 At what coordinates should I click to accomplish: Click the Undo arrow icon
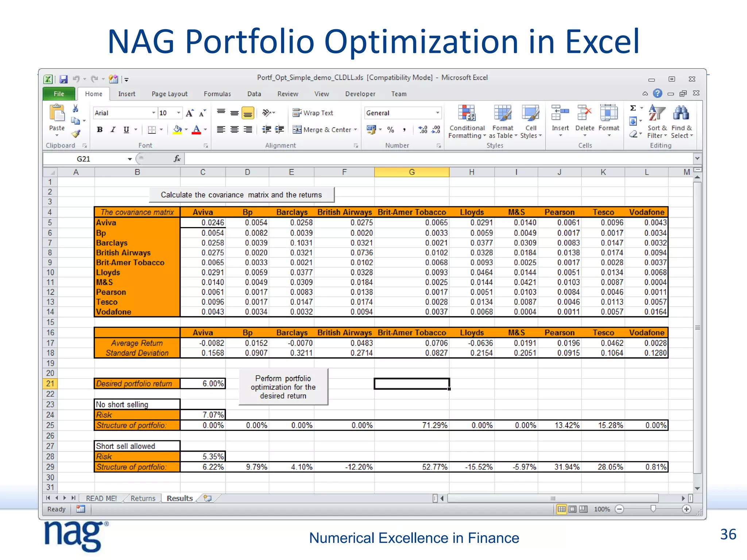(x=76, y=79)
